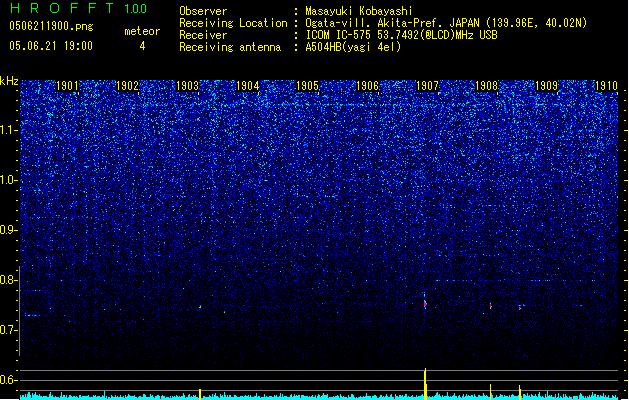The height and width of the screenshot is (400, 629).
Task: Click the 1905 time marker
Action: click(307, 85)
